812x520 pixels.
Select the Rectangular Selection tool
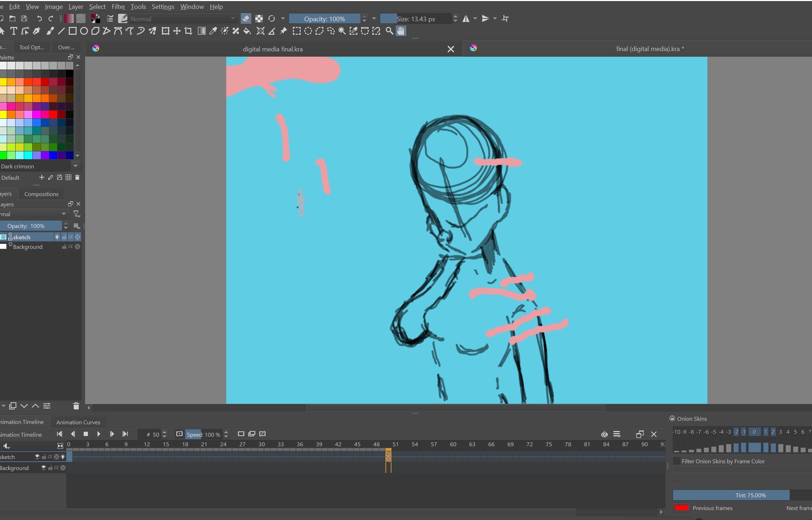[x=296, y=31]
